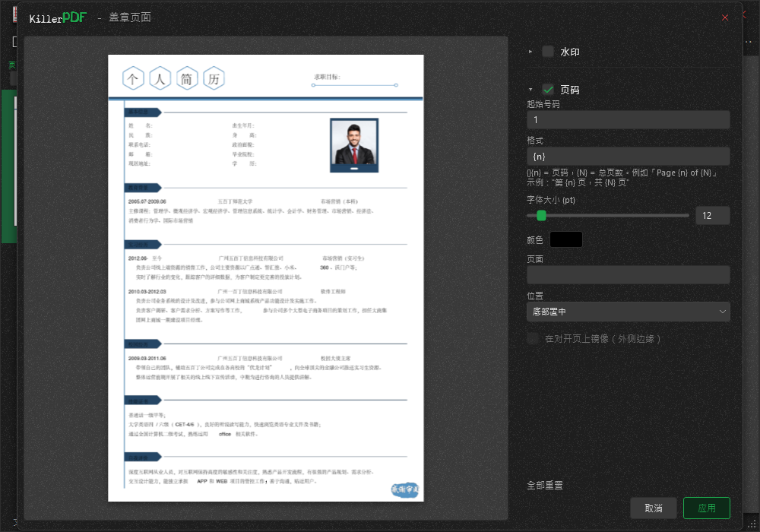Edit the 格式 field containing {n}
This screenshot has width=760, height=532.
click(x=629, y=157)
